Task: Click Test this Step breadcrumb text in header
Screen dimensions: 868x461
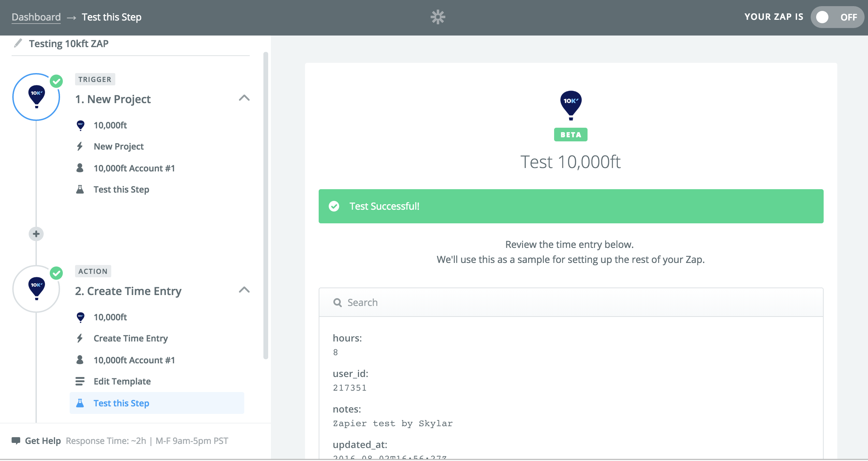Action: 112,17
